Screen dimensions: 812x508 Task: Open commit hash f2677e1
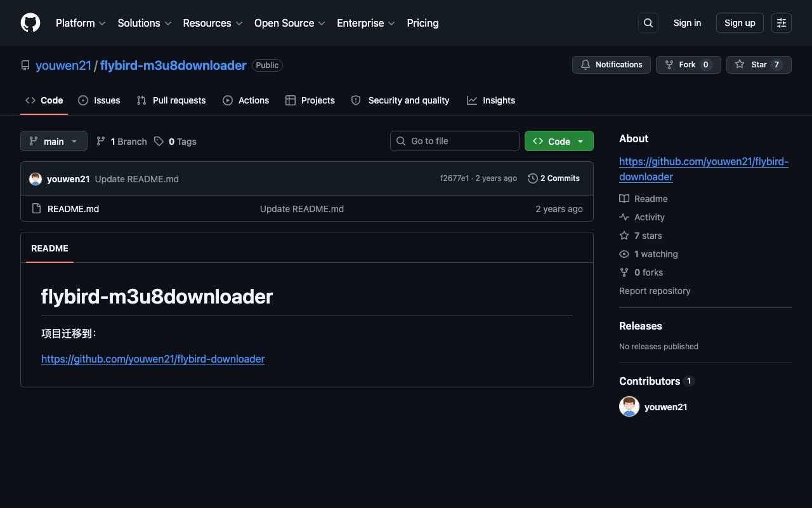pyautogui.click(x=454, y=178)
